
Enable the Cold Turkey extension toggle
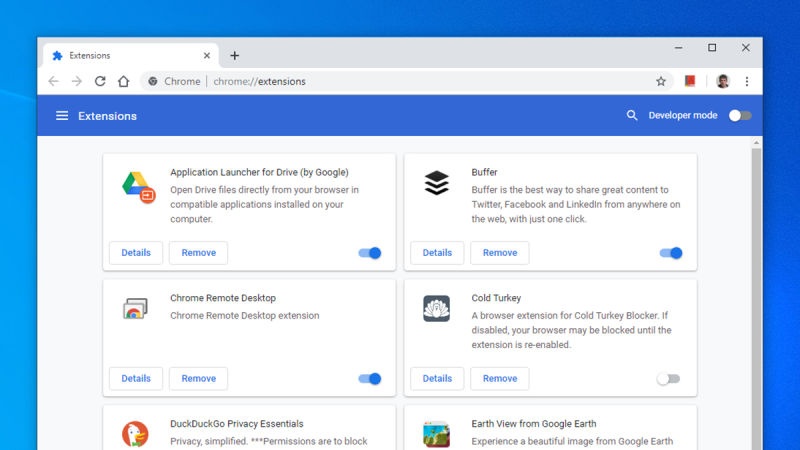click(x=668, y=379)
